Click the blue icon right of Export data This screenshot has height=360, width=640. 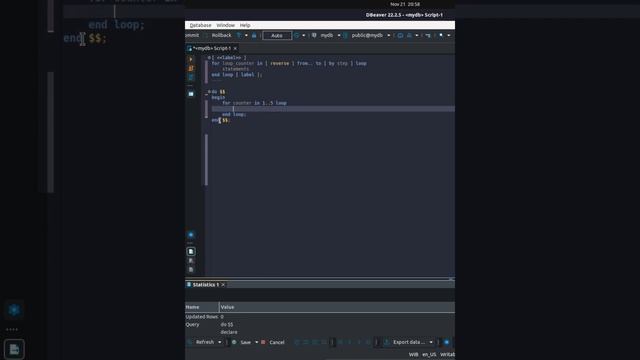click(x=447, y=342)
